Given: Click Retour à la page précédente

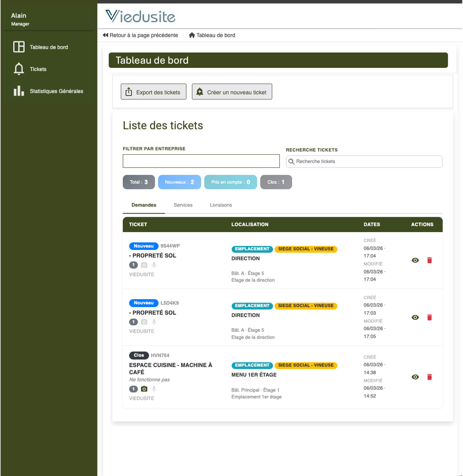Looking at the screenshot, I should coord(140,35).
